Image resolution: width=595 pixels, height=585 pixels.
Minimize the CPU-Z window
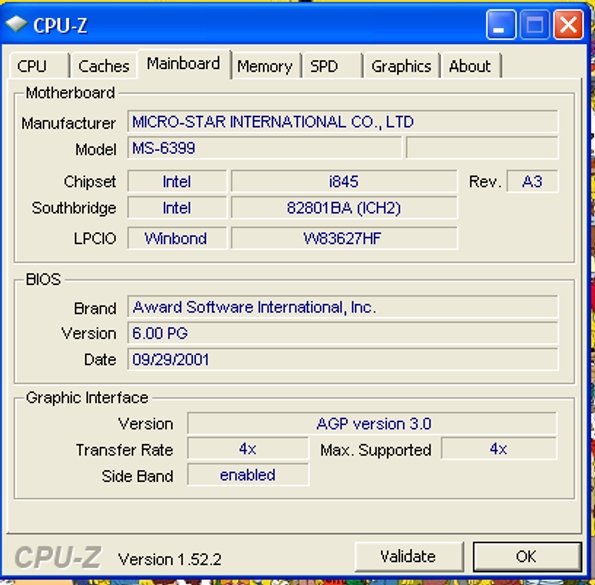(501, 25)
